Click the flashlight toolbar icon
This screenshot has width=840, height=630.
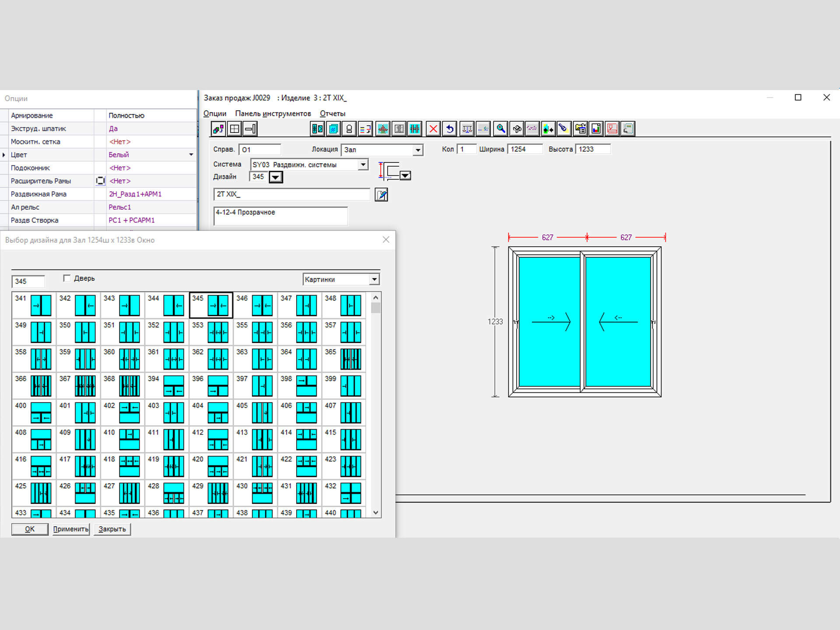pos(563,129)
